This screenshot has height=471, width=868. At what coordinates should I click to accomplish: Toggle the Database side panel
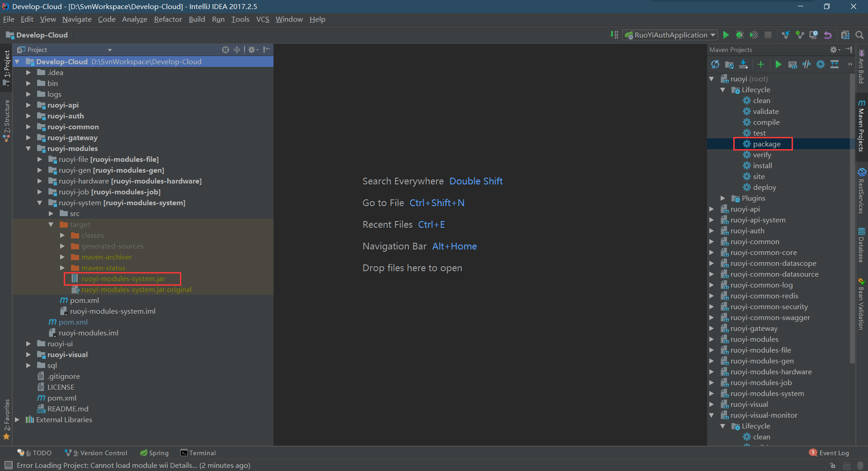point(861,245)
